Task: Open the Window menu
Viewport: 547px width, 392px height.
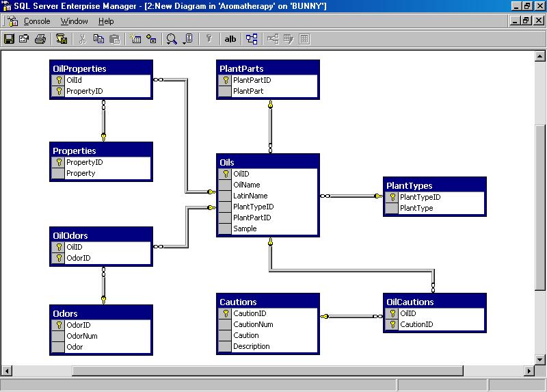Action: (74, 21)
